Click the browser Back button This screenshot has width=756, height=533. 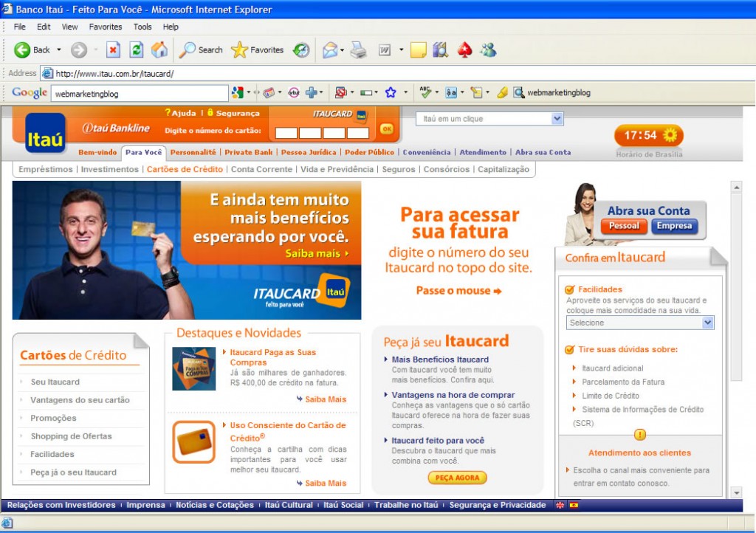pyautogui.click(x=32, y=49)
